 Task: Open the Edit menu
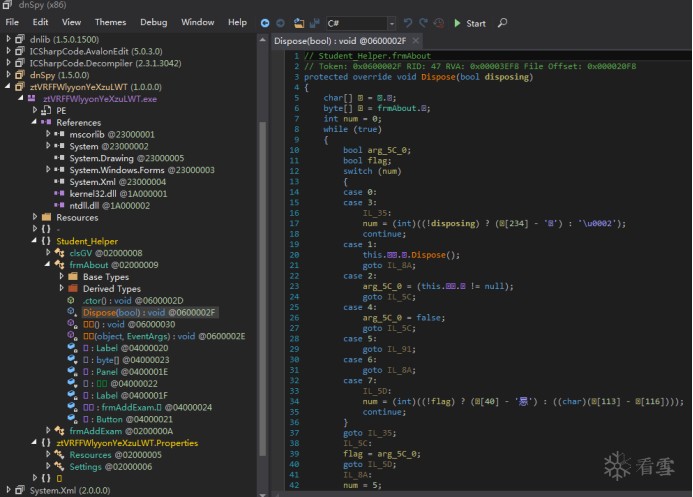coord(40,22)
